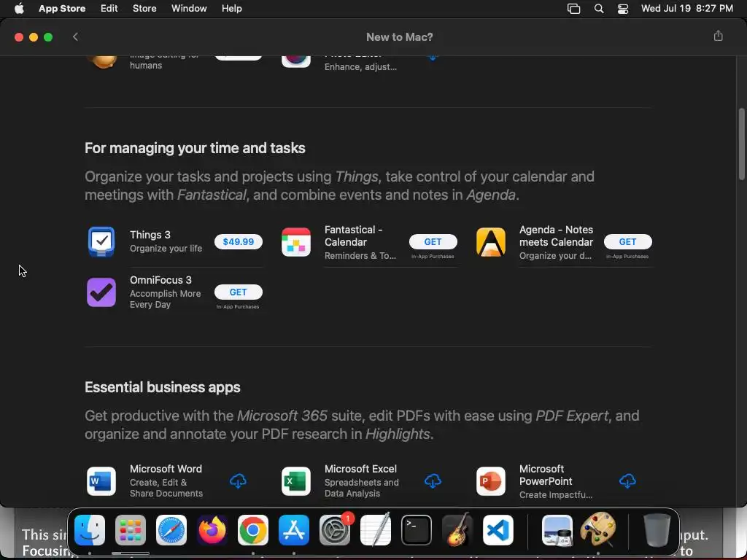The image size is (747, 560).
Task: Click the App Store Dock icon
Action: point(294,530)
